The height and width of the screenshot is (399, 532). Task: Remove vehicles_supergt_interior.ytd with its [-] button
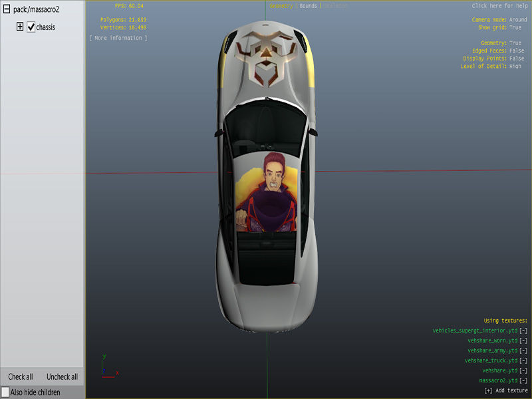pyautogui.click(x=523, y=331)
